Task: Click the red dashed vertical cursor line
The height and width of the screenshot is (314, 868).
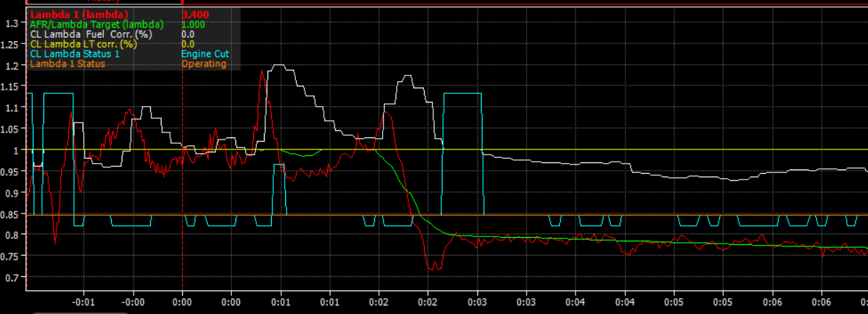Action: pos(182,178)
